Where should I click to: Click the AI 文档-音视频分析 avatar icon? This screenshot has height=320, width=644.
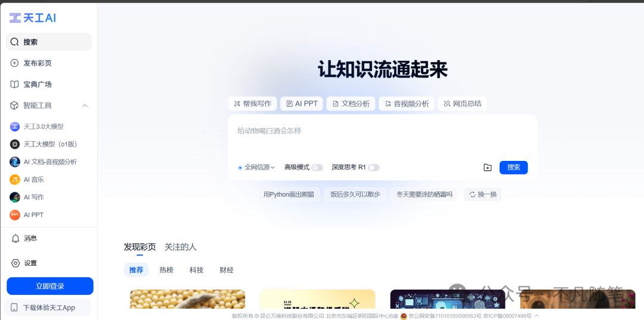(15, 161)
